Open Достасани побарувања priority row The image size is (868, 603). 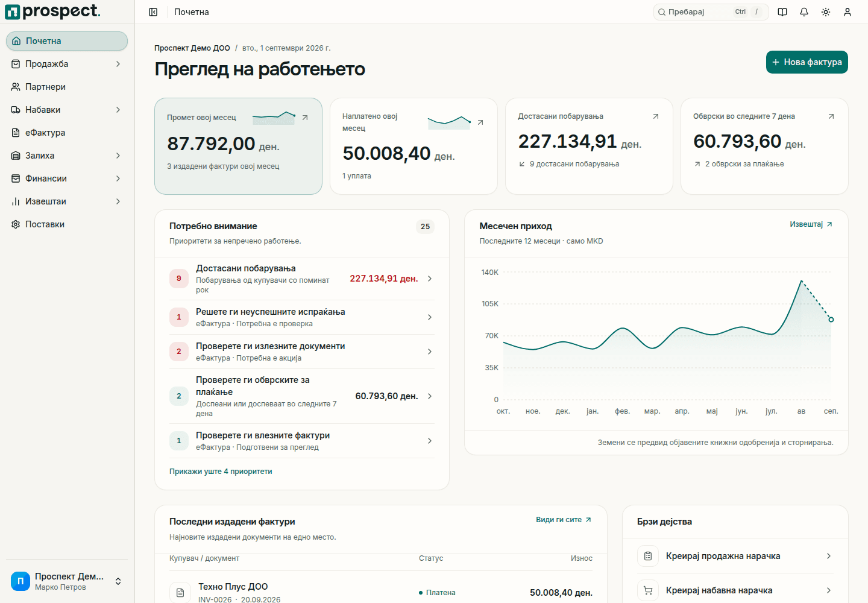302,279
